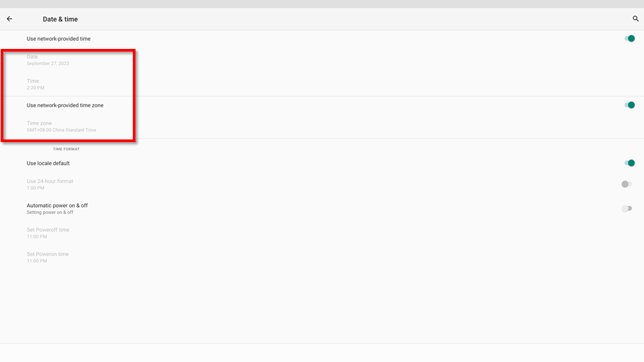The image size is (644, 362).
Task: Select the Use locale default label
Action: tap(48, 163)
